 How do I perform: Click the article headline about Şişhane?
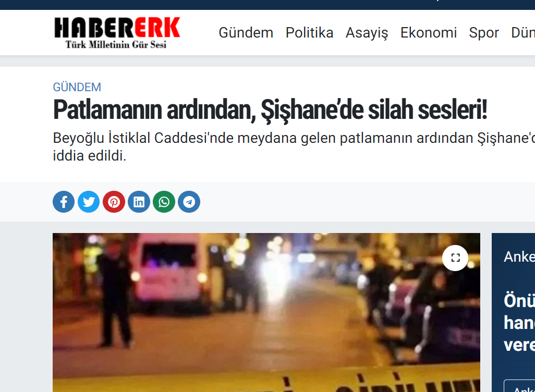pos(270,110)
